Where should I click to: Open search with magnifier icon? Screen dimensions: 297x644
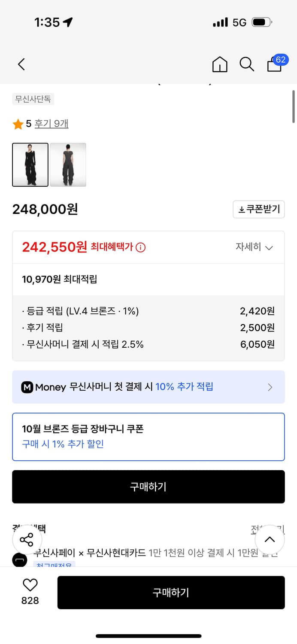pyautogui.click(x=246, y=64)
